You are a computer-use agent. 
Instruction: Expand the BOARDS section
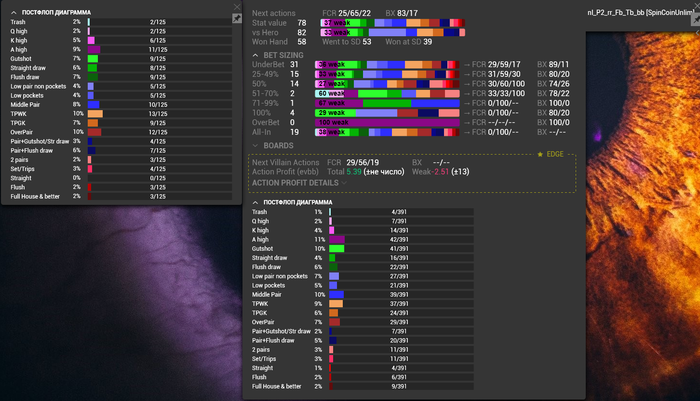coord(255,146)
